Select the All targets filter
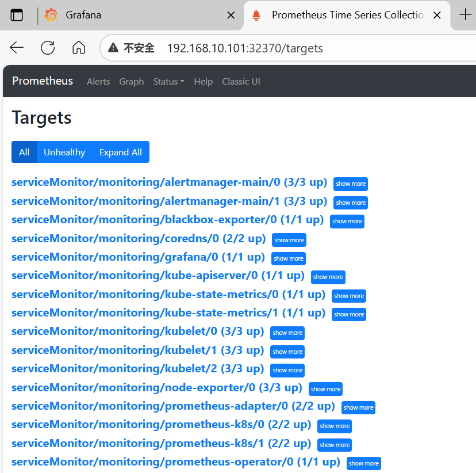Screen dimensions: 476x473 [24, 152]
